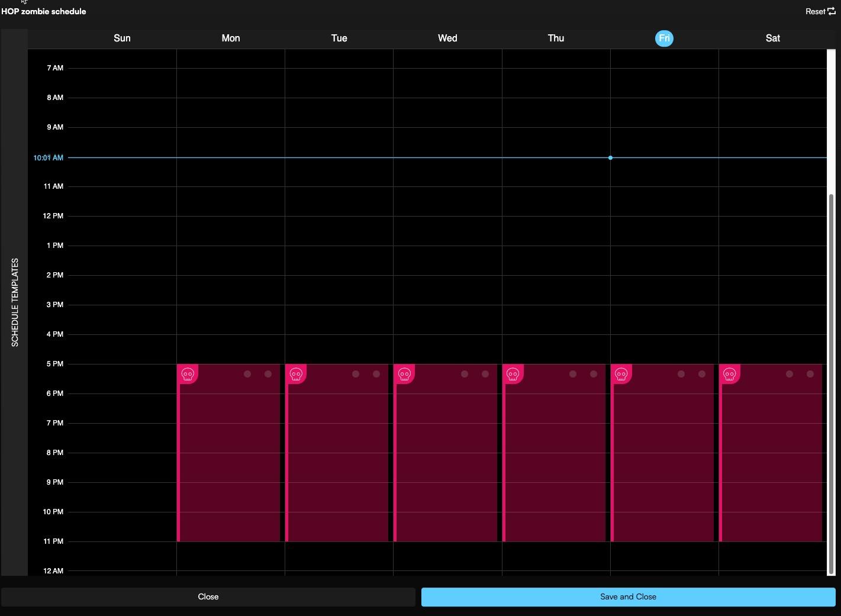The width and height of the screenshot is (841, 616).
Task: Reset the HOP zombie schedule
Action: tap(820, 11)
